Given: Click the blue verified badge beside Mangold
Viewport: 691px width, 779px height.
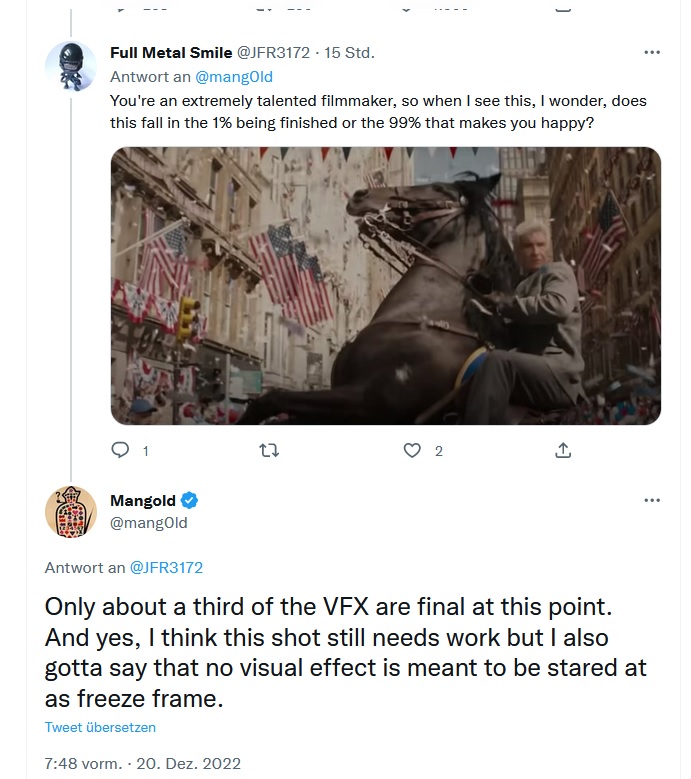Looking at the screenshot, I should click(x=189, y=501).
